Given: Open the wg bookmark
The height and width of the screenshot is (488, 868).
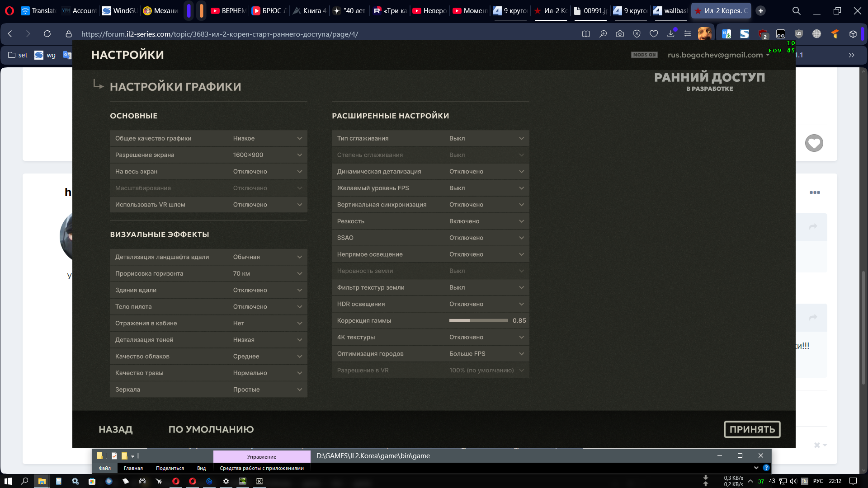Looking at the screenshot, I should coord(45,55).
